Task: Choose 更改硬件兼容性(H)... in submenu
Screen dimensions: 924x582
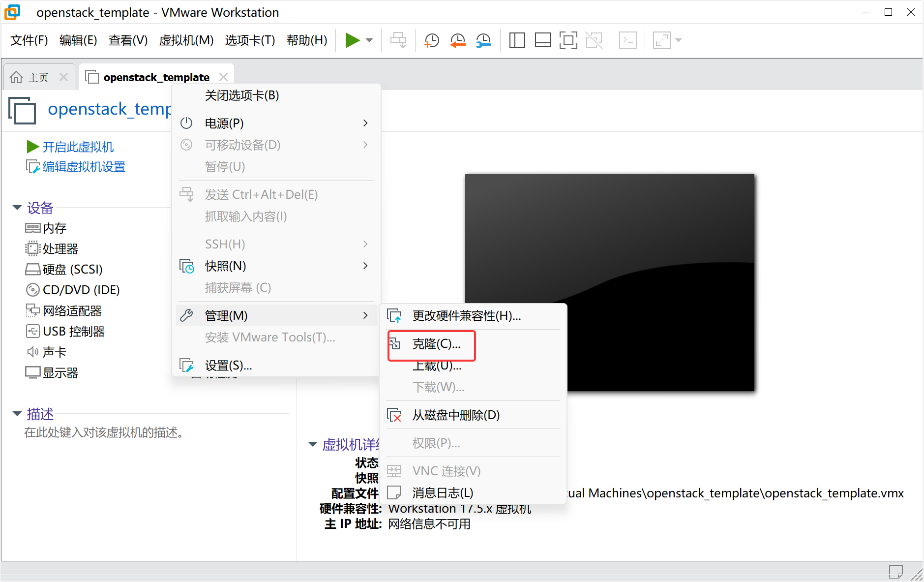Action: [x=473, y=316]
